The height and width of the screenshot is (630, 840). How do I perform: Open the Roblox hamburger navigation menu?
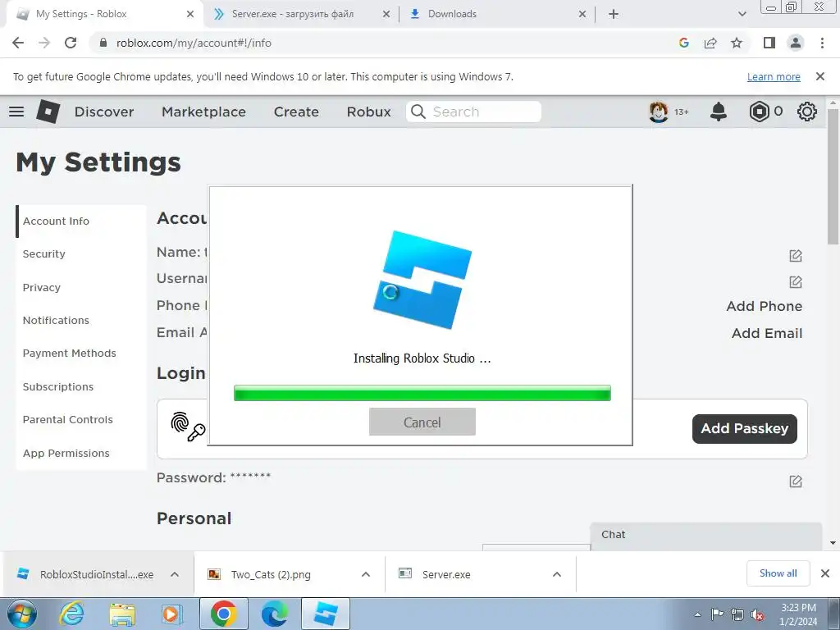click(x=16, y=112)
